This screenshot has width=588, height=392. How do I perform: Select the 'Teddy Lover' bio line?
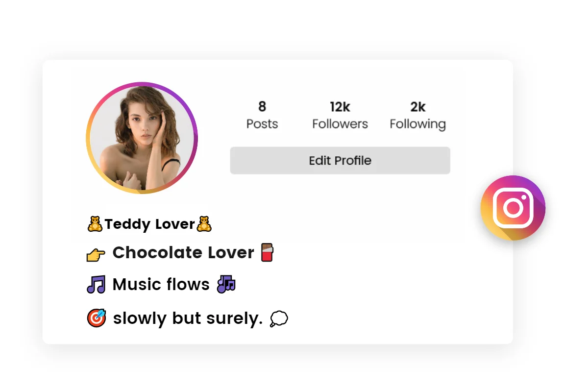point(150,224)
